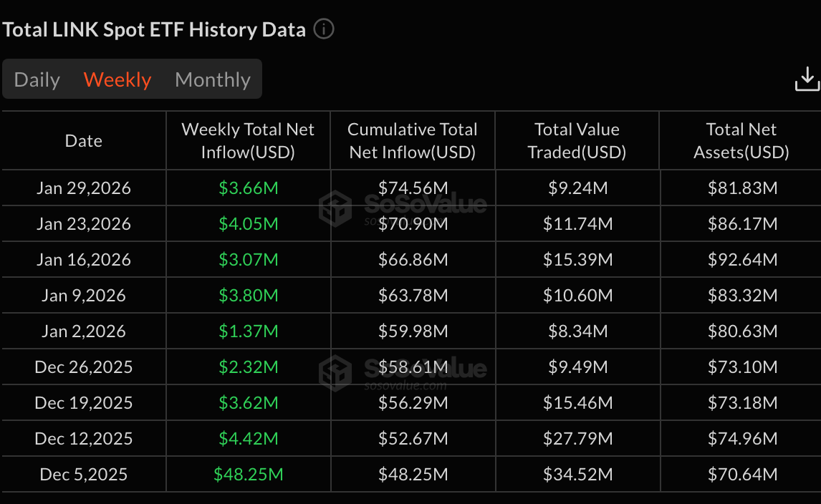Click the $74.96M net assets cell
This screenshot has width=821, height=504.
click(741, 439)
